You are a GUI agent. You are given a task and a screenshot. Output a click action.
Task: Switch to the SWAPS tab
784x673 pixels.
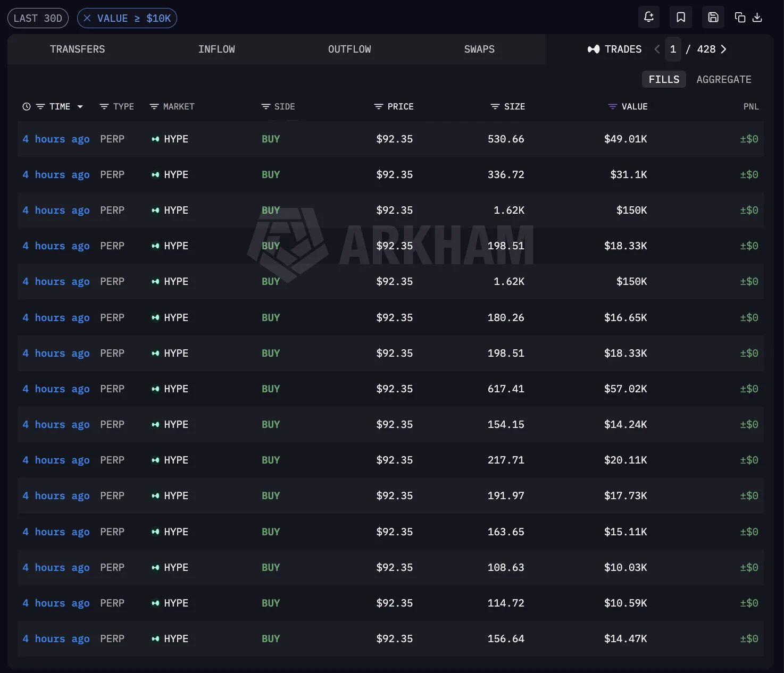click(x=479, y=49)
